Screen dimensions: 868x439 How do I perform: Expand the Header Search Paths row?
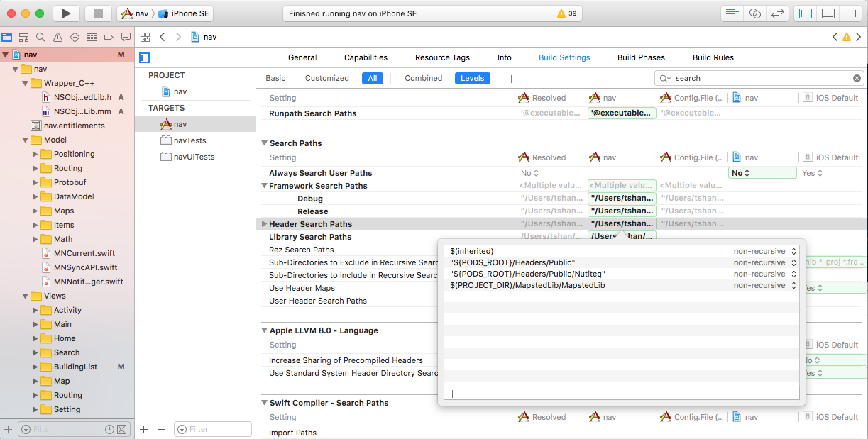pos(265,224)
